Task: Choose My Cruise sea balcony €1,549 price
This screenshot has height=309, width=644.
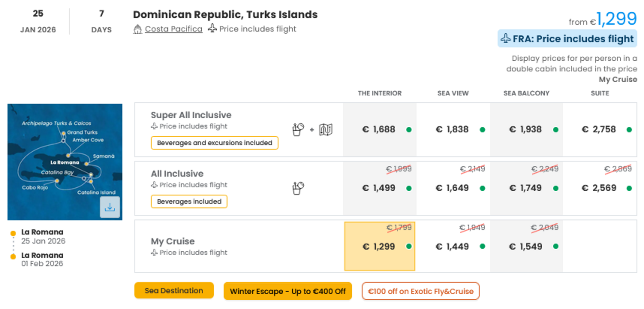Action: pos(526,246)
